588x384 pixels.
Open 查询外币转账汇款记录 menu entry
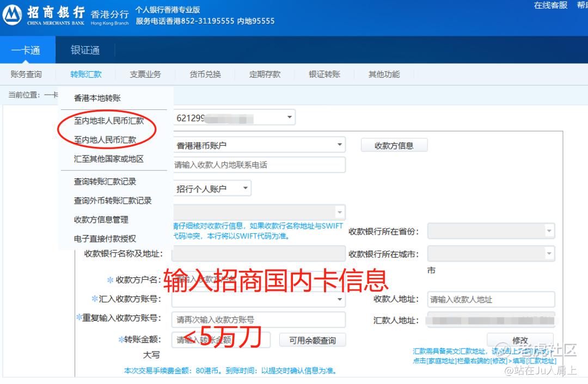[x=113, y=200]
